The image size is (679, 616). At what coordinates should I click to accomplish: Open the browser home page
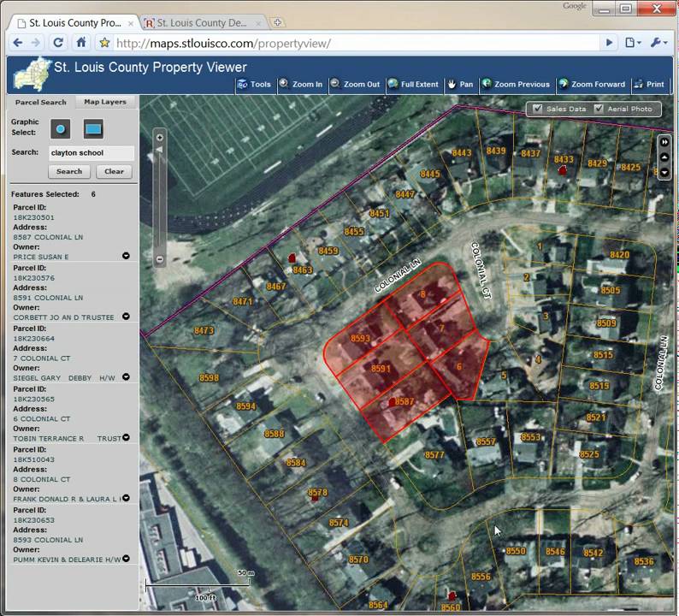coord(81,43)
